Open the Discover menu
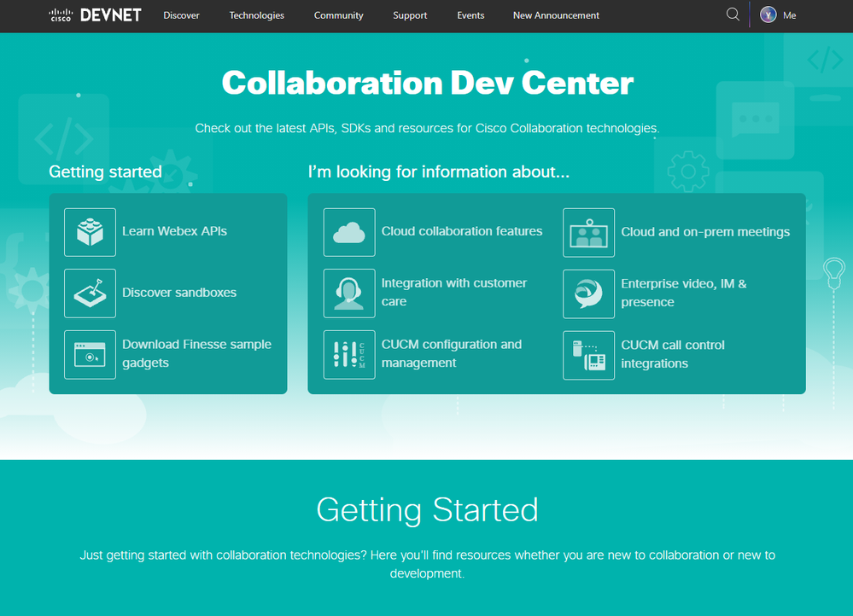Screen dimensions: 853x616 click(x=181, y=15)
